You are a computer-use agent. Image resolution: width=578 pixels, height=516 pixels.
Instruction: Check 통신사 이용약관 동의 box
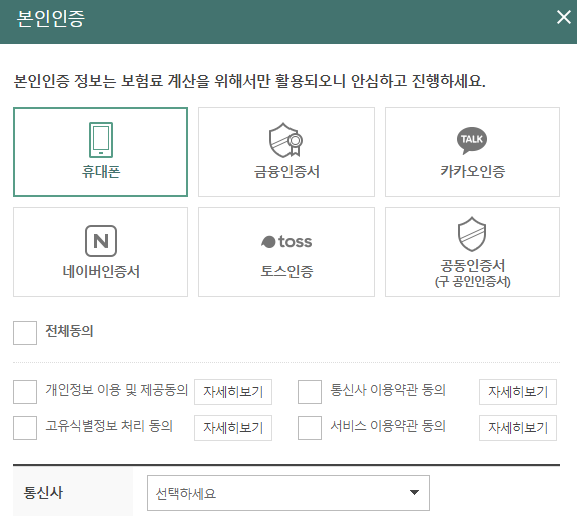[x=310, y=392]
